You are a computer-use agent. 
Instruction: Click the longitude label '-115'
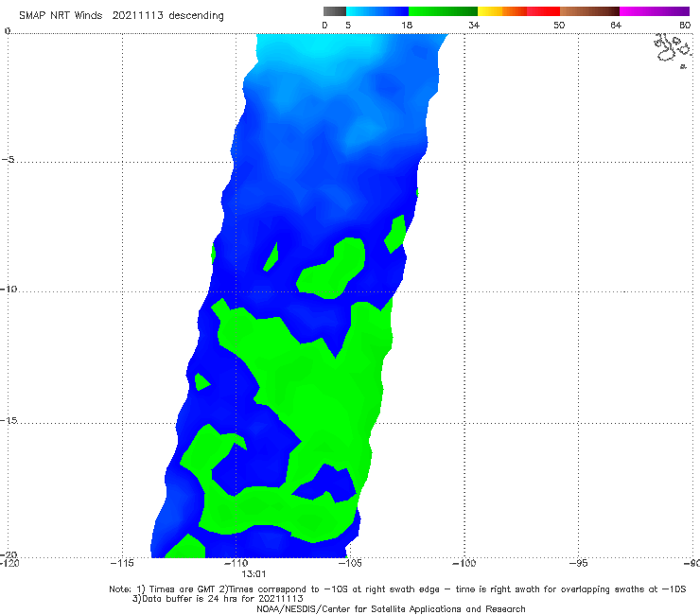click(x=122, y=563)
